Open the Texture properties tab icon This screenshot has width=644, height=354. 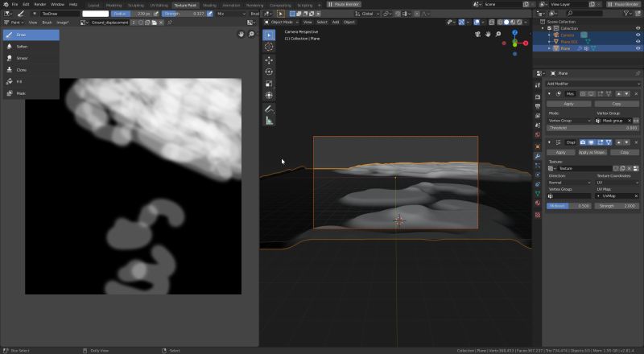(x=538, y=215)
